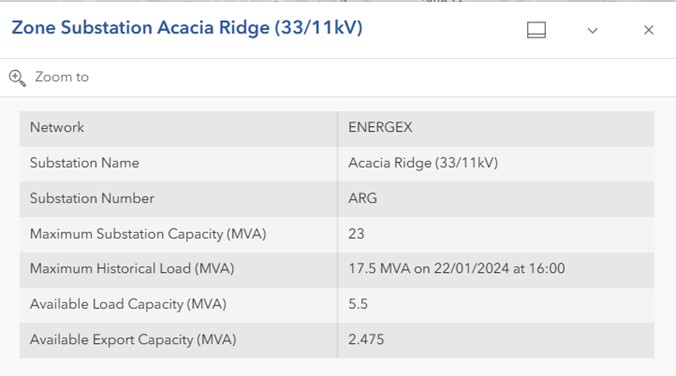Image resolution: width=676 pixels, height=376 pixels.
Task: Collapse the popup with chevron arrow
Action: point(593,31)
